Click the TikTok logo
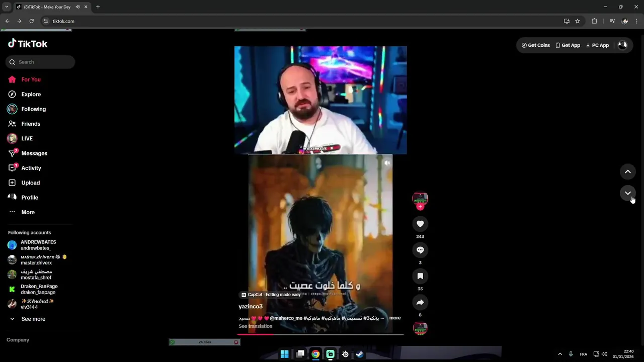 pos(28,44)
